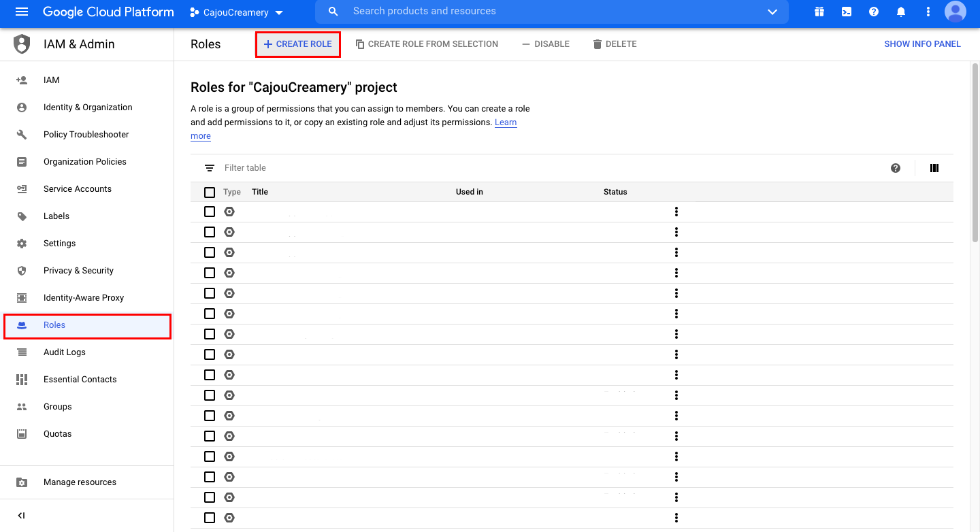Open the top bar three-dot settings menu

pos(928,12)
